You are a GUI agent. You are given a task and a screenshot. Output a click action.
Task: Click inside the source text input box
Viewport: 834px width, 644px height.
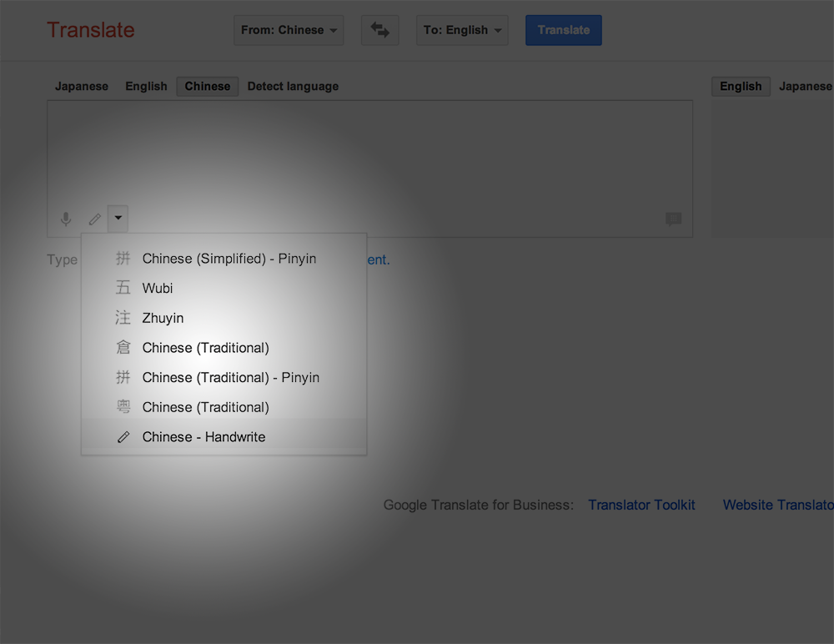click(369, 150)
